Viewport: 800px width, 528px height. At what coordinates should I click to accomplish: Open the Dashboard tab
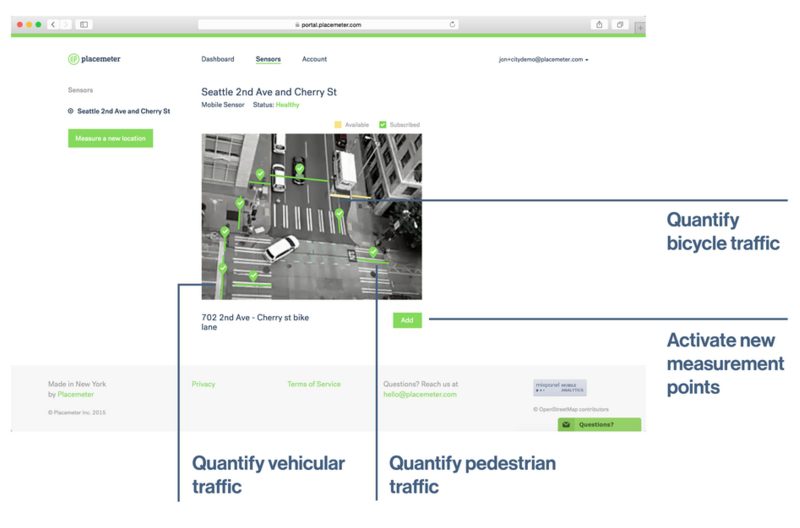[217, 59]
